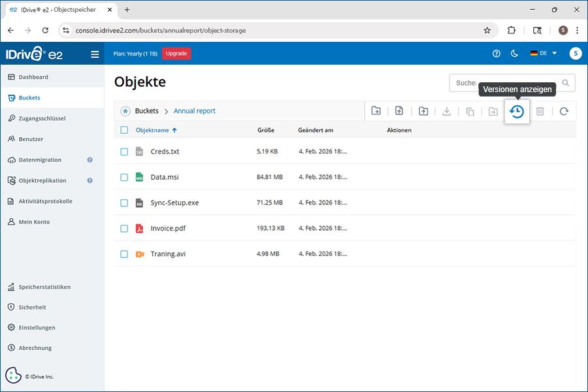Viewport: 588px width, 392px height.
Task: Open the DE language dropdown
Action: point(544,54)
